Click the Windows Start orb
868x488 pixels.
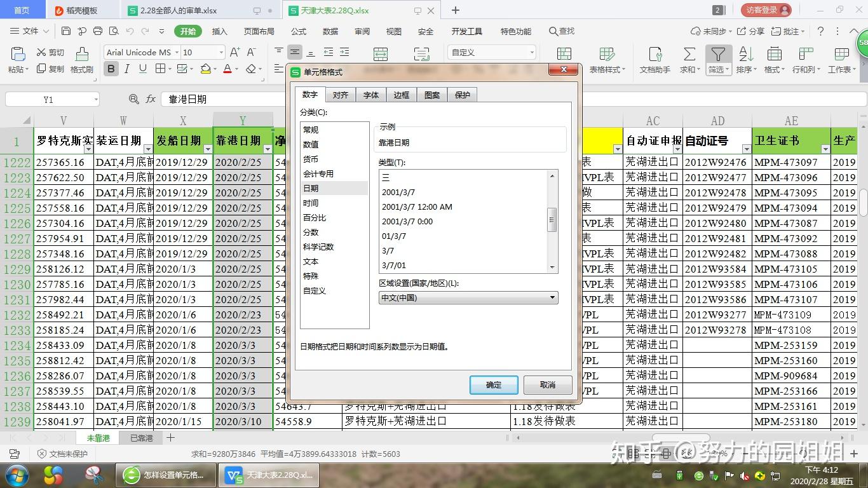tap(17, 475)
